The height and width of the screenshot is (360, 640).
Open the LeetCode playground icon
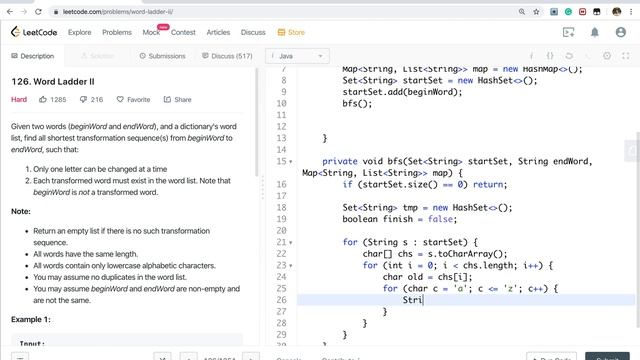tap(568, 32)
